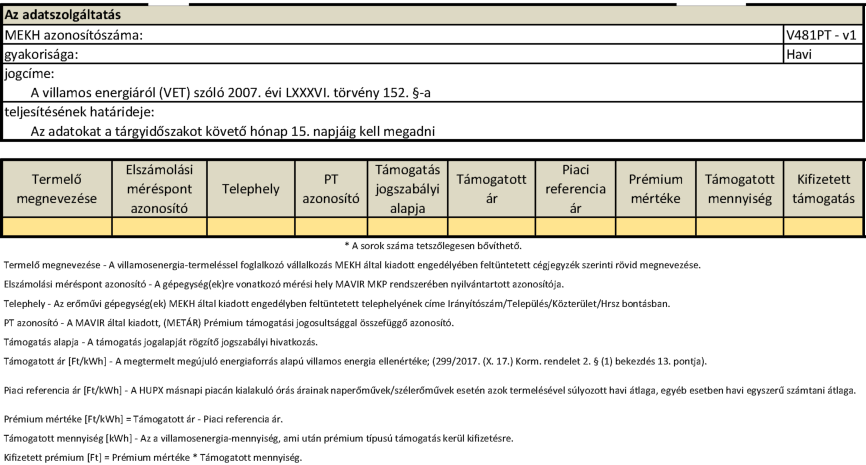Screen dimensions: 866x465
Task: Select the VET 2007. évi LXXXVI. törvény line
Action: click(x=230, y=93)
